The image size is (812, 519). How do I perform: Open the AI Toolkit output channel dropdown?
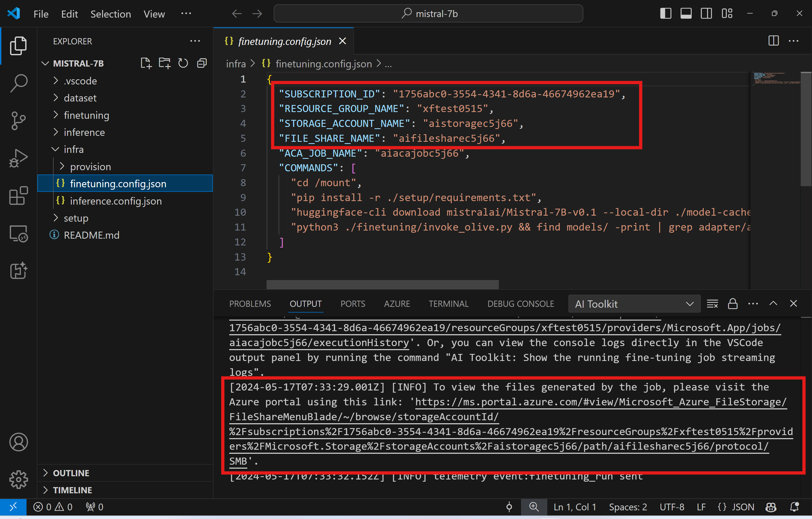(634, 304)
